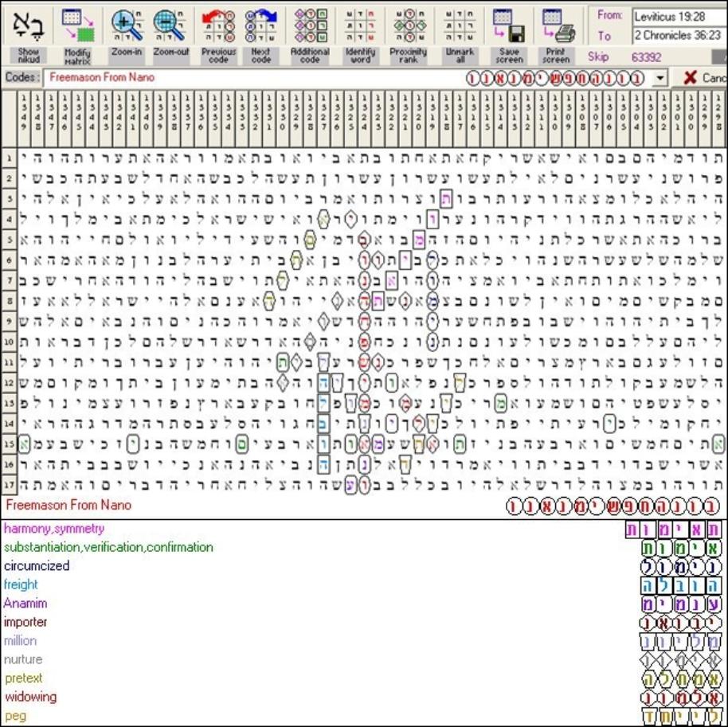Image resolution: width=728 pixels, height=727 pixels.
Task: Click the To field showing 2 Chronicles
Action: (x=679, y=36)
